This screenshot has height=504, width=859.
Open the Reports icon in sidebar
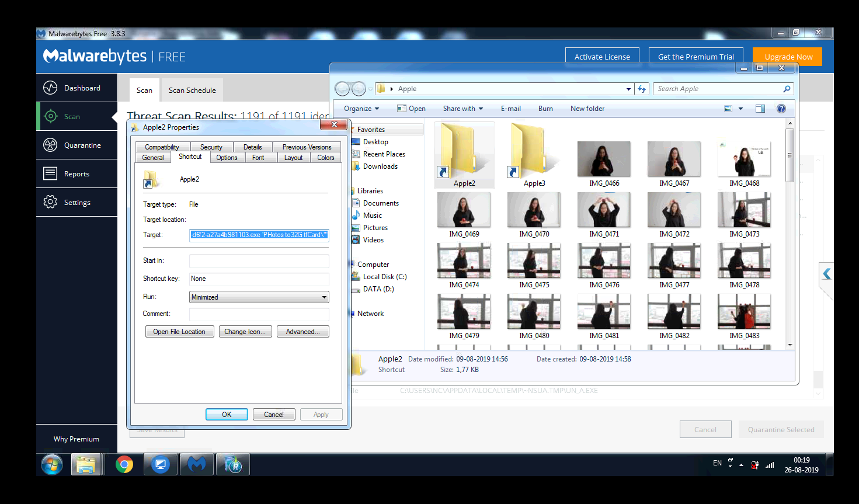[51, 174]
